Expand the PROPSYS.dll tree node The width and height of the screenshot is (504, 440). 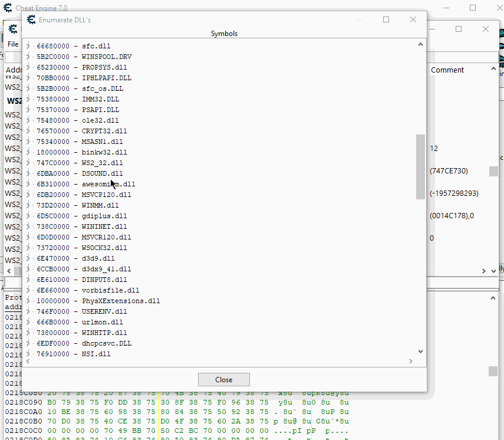[x=28, y=67]
